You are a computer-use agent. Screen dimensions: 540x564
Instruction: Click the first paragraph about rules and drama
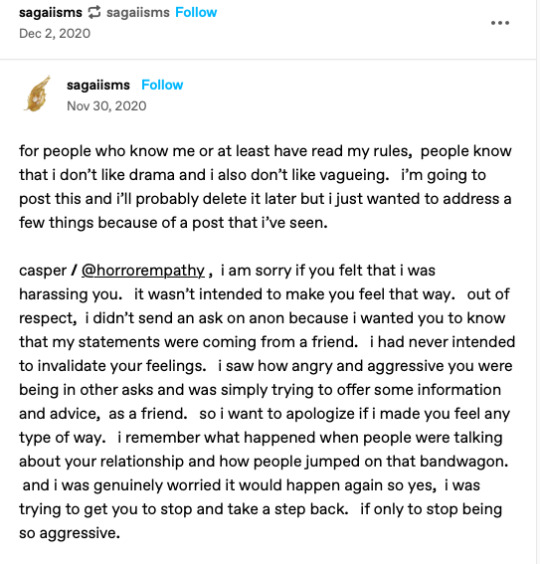pos(266,187)
